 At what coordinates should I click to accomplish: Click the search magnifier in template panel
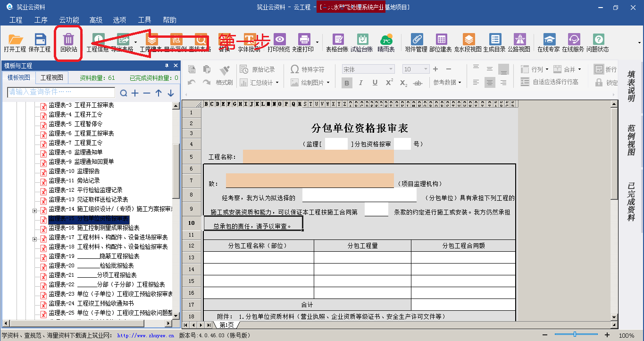tap(123, 93)
